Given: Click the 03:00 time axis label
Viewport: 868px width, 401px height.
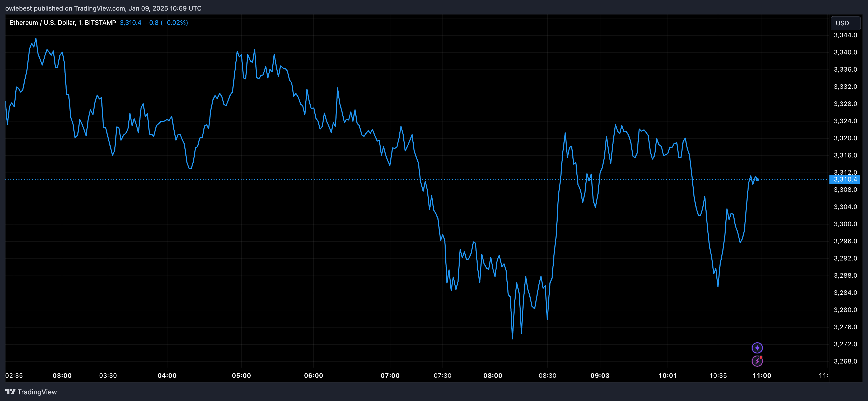Looking at the screenshot, I should (x=62, y=375).
